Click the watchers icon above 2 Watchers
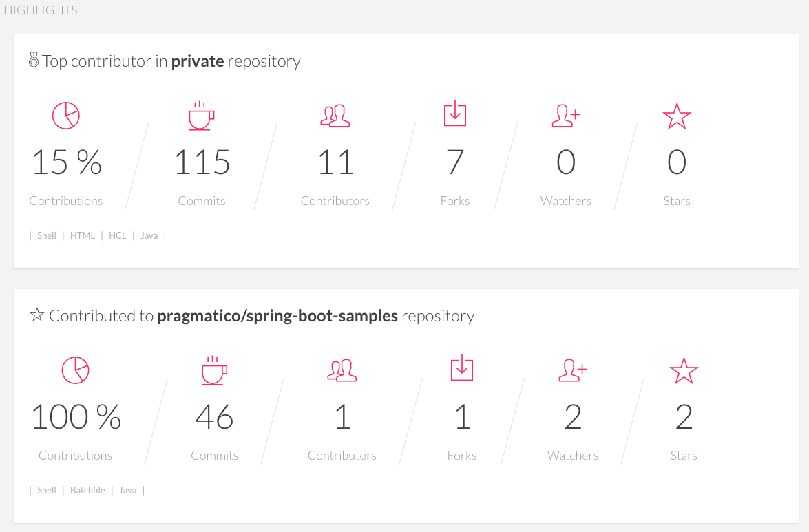Viewport: 809px width, 532px height. point(573,370)
